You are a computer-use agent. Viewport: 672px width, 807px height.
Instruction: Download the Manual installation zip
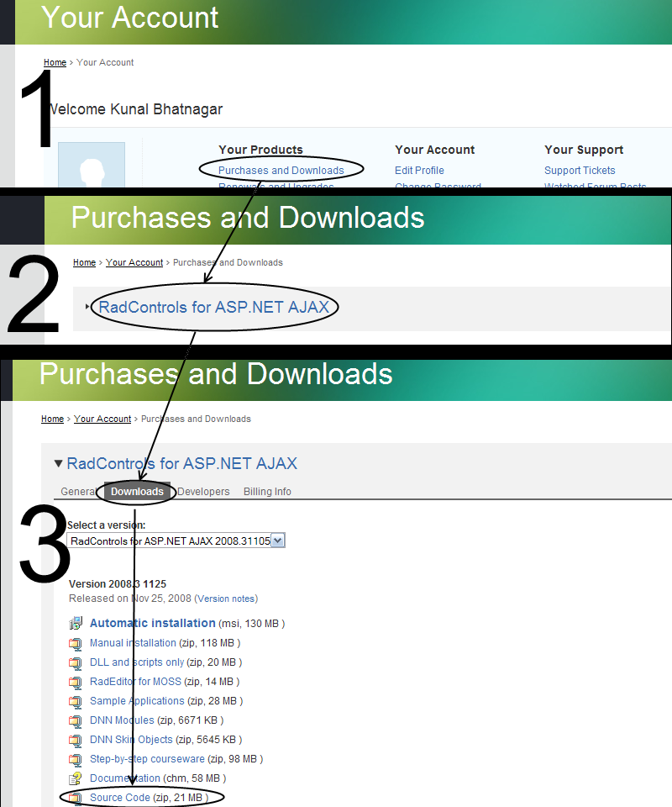pos(134,643)
